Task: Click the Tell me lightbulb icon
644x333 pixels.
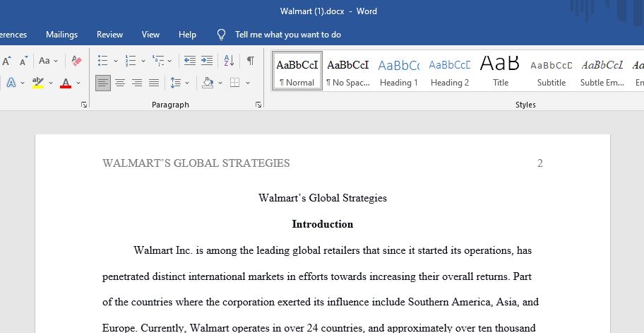Action: [x=222, y=35]
